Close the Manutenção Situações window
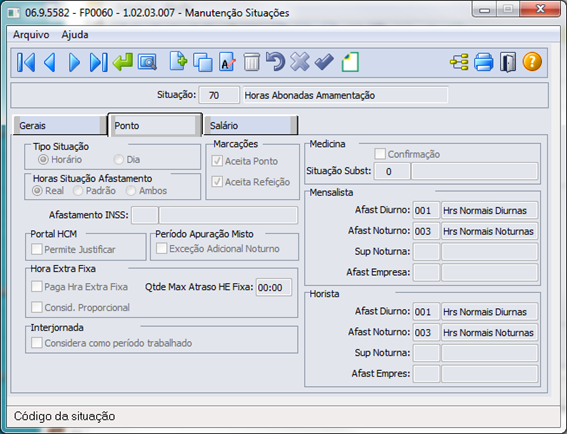The height and width of the screenshot is (434, 567). point(541,9)
